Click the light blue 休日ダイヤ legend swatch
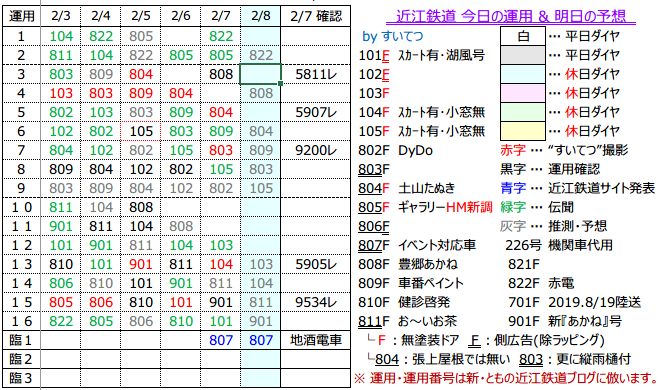This screenshot has width=670, height=390. coord(523,74)
